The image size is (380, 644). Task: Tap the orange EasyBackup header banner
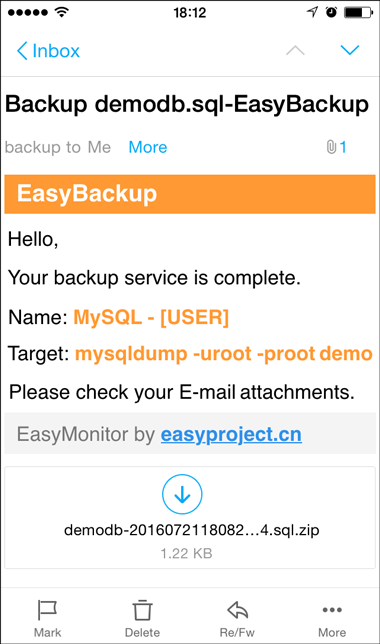190,194
